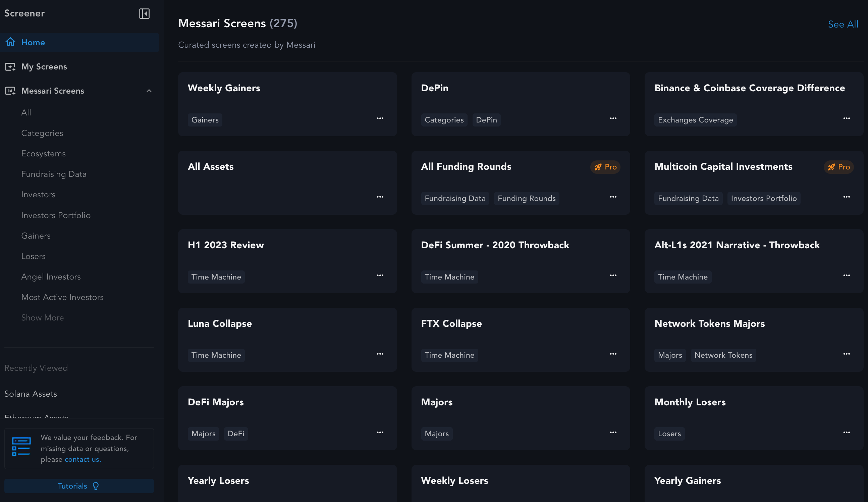This screenshot has height=502, width=868.
Task: Click the Losers tag on Monthly Losers
Action: 669,434
